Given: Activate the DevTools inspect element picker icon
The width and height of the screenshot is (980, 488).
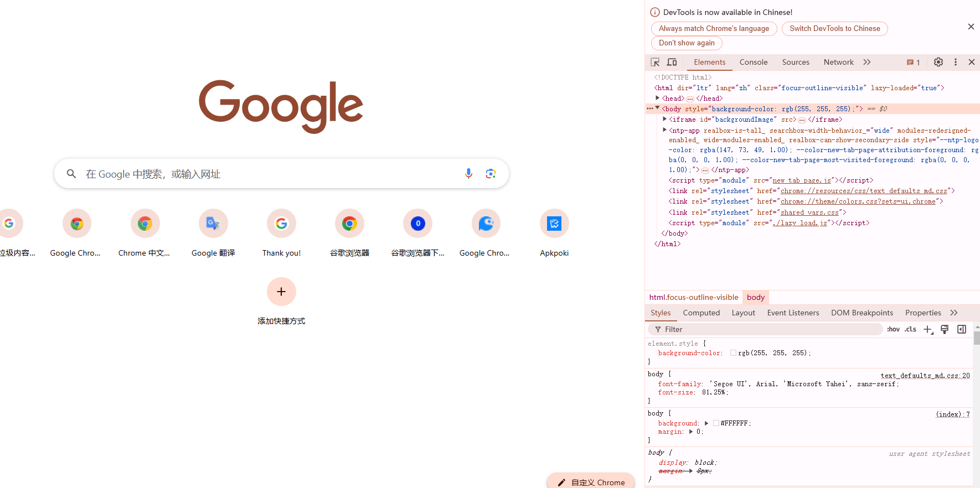Looking at the screenshot, I should pyautogui.click(x=655, y=62).
